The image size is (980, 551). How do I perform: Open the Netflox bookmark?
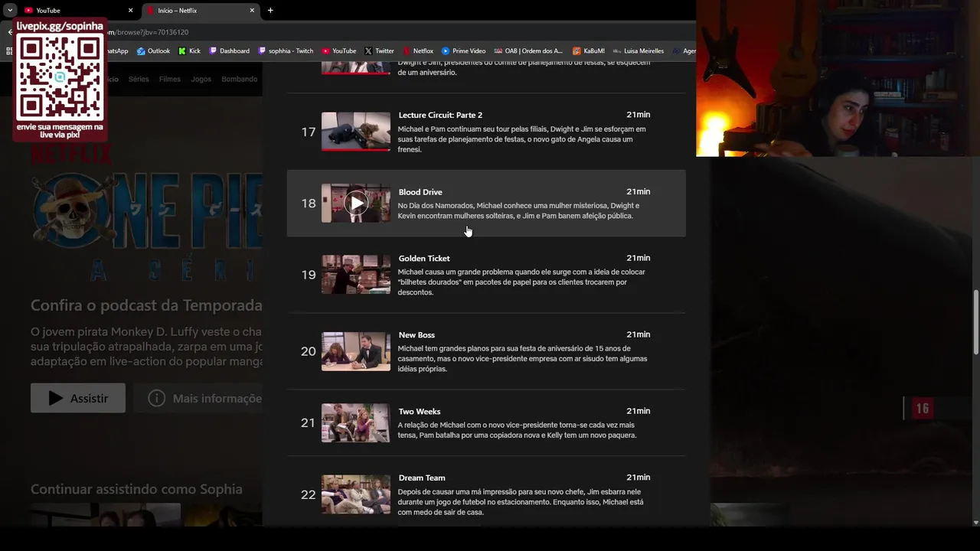417,51
